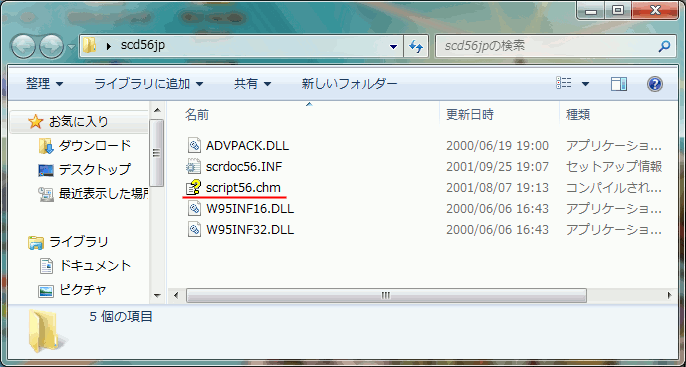Select the scrdoc56.INF file icon
Viewport: 686px width, 367px height.
[193, 167]
